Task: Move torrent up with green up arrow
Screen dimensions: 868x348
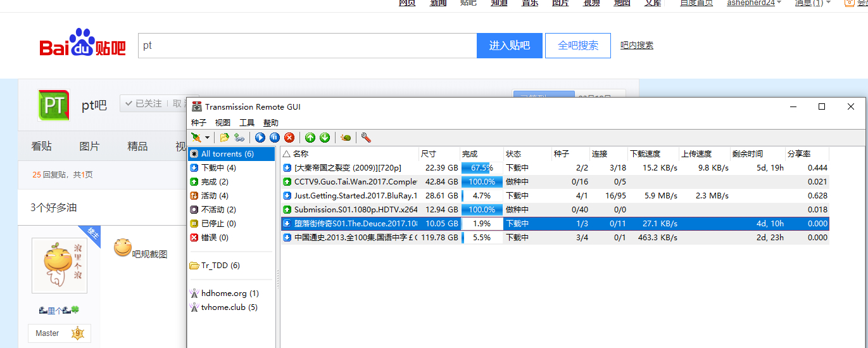Action: tap(310, 137)
